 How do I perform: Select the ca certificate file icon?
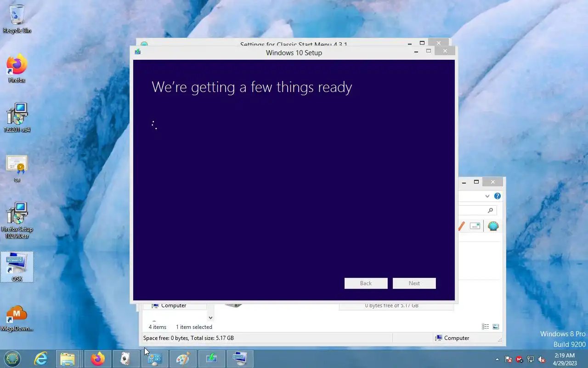17,168
